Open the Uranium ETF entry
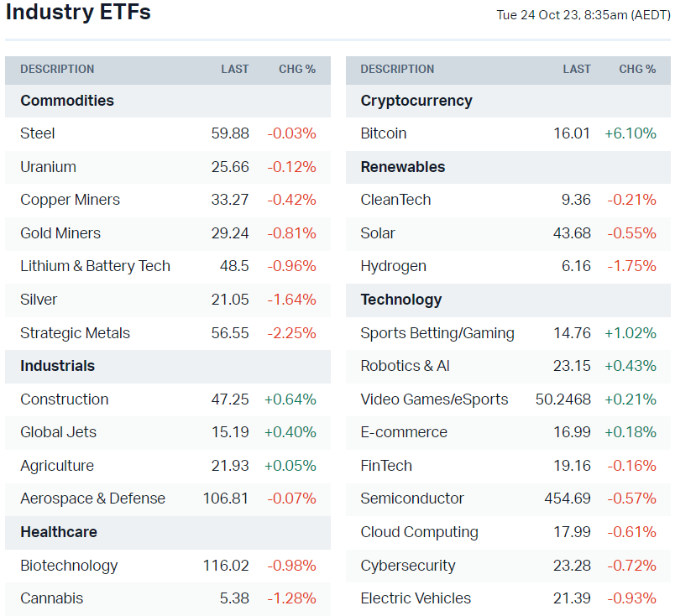The height and width of the screenshot is (616, 675). click(x=48, y=167)
